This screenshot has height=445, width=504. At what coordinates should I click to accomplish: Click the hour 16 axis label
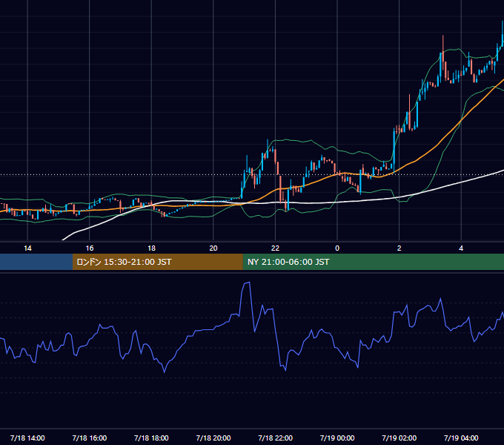[x=90, y=248]
